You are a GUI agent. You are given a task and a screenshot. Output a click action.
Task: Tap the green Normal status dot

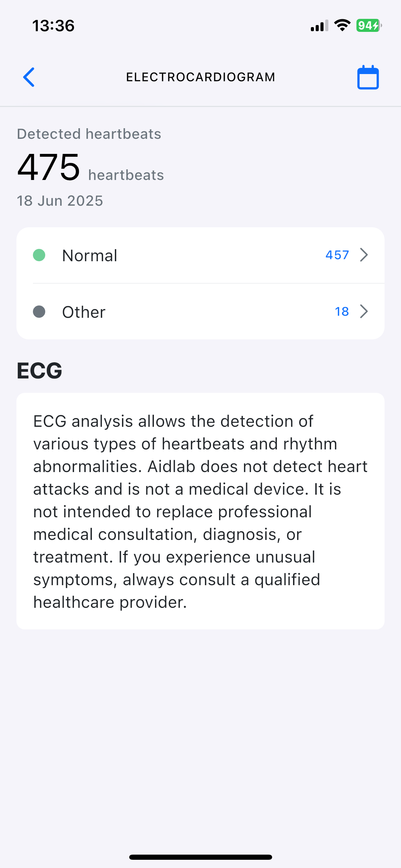(39, 255)
